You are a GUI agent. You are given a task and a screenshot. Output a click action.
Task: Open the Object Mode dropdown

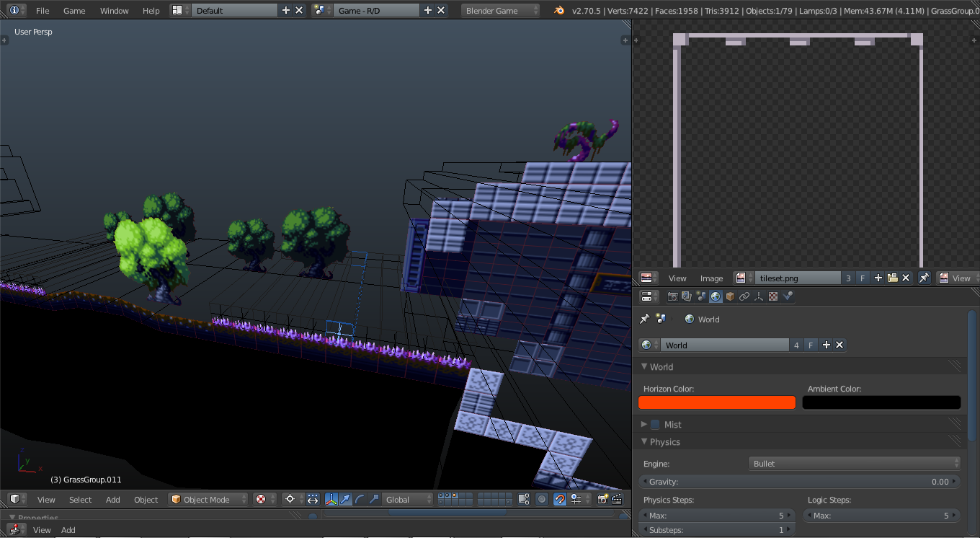[x=208, y=499]
